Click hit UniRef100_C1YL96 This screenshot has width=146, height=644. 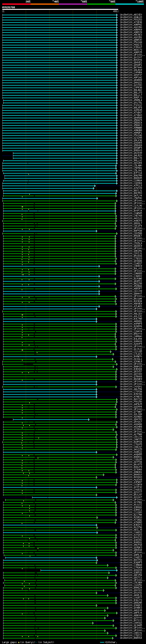coord(131,206)
